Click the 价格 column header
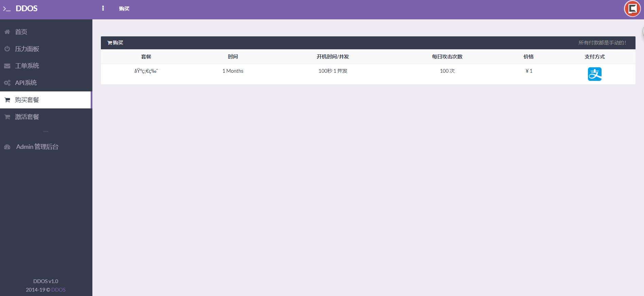 click(529, 57)
